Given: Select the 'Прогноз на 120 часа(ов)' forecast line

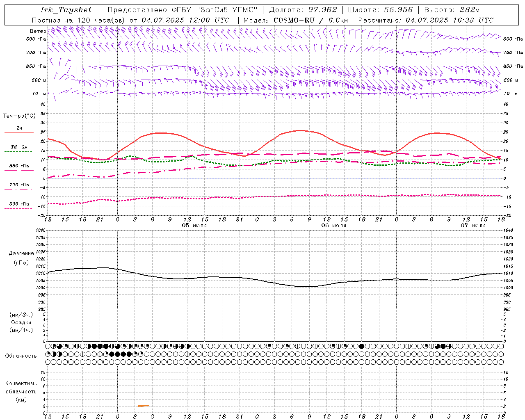Looking at the screenshot, I should click(x=79, y=20).
